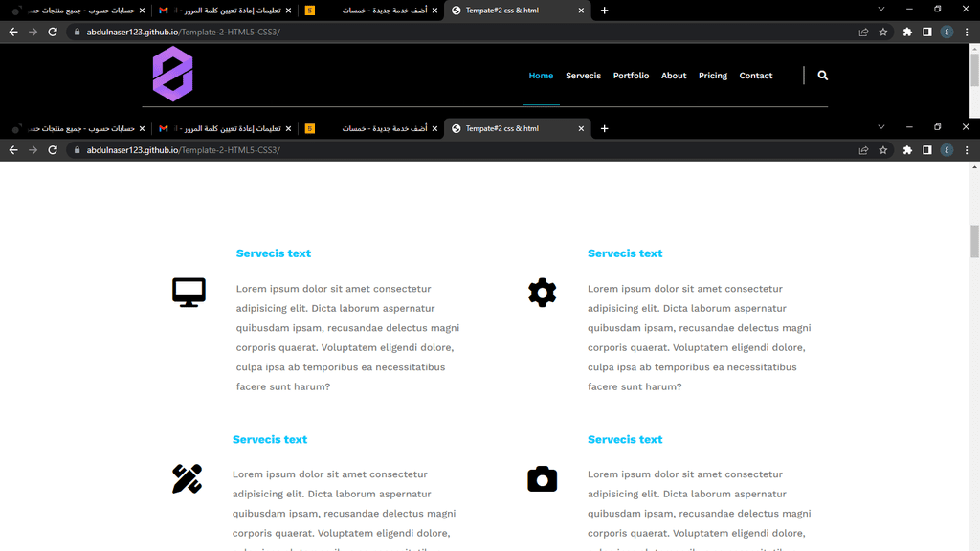Go back using lower browser toolbar arrow
Screen dimensions: 980x551
[13, 150]
